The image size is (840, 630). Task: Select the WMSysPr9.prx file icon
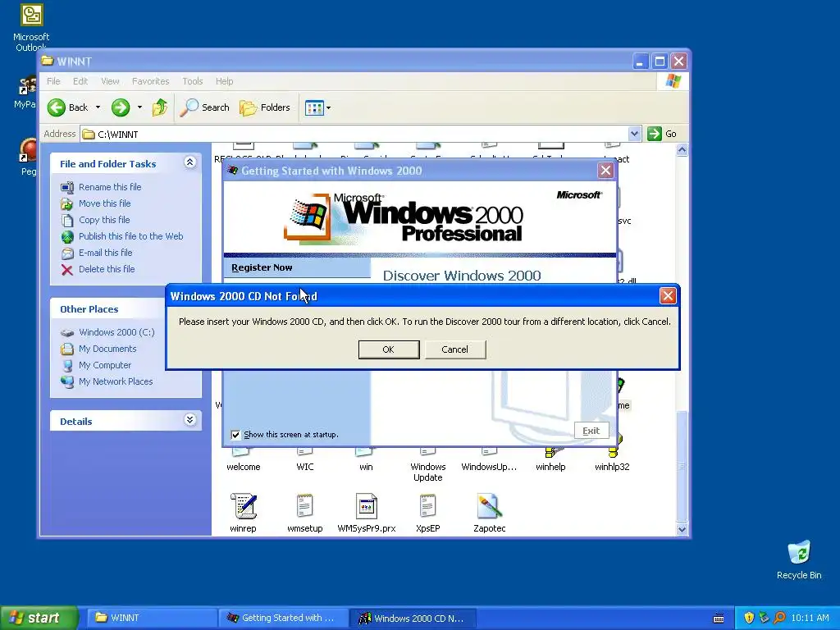(x=367, y=505)
